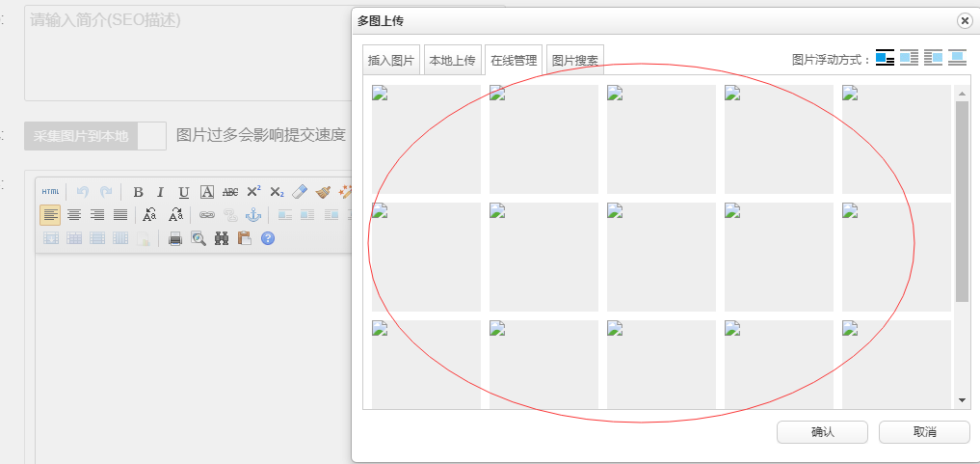Click the 取消 button
Image resolution: width=980 pixels, height=464 pixels.
coord(924,432)
